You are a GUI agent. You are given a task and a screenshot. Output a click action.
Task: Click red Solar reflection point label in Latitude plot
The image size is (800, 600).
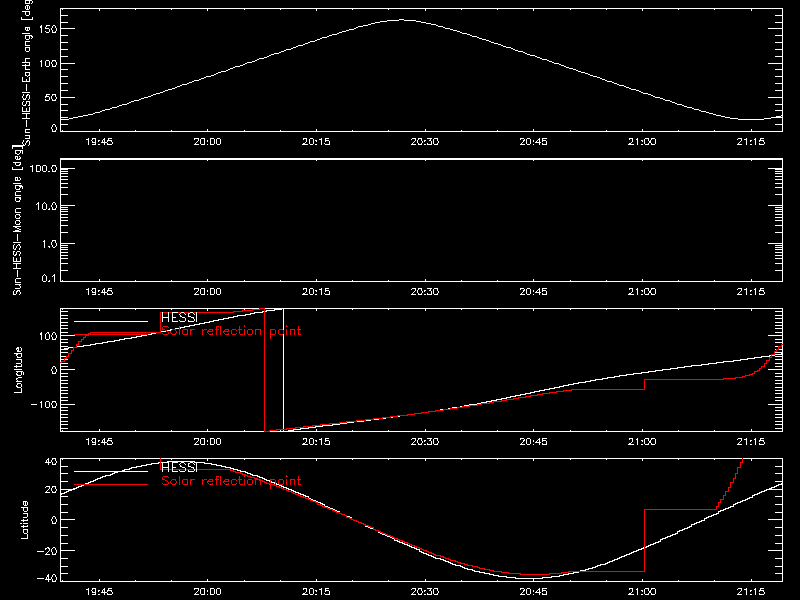pyautogui.click(x=231, y=481)
